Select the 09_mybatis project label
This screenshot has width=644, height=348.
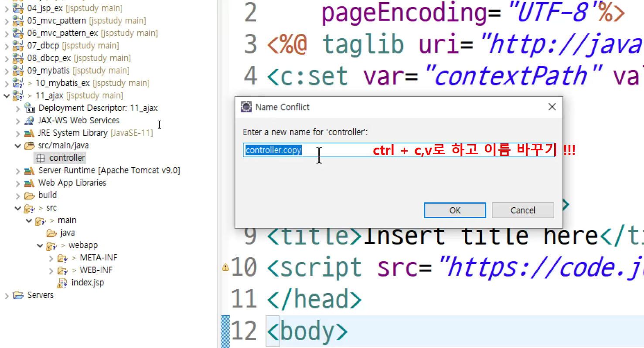48,71
